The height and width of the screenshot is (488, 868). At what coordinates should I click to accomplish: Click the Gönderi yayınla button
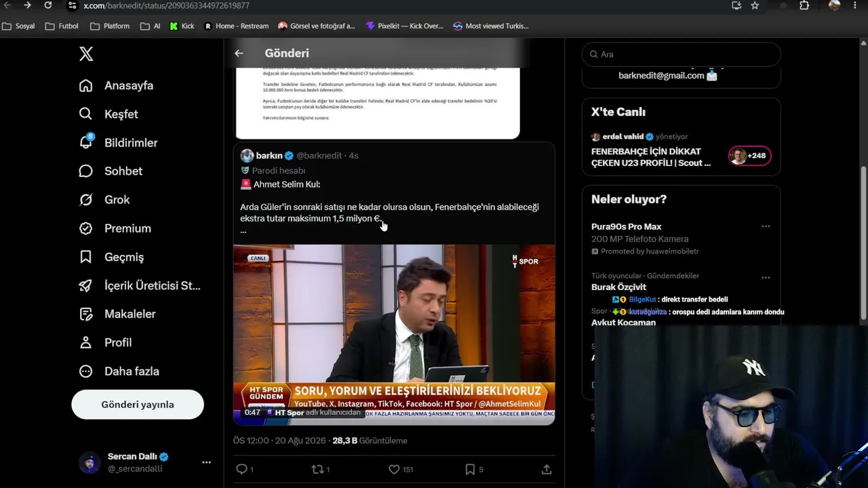[x=138, y=405]
